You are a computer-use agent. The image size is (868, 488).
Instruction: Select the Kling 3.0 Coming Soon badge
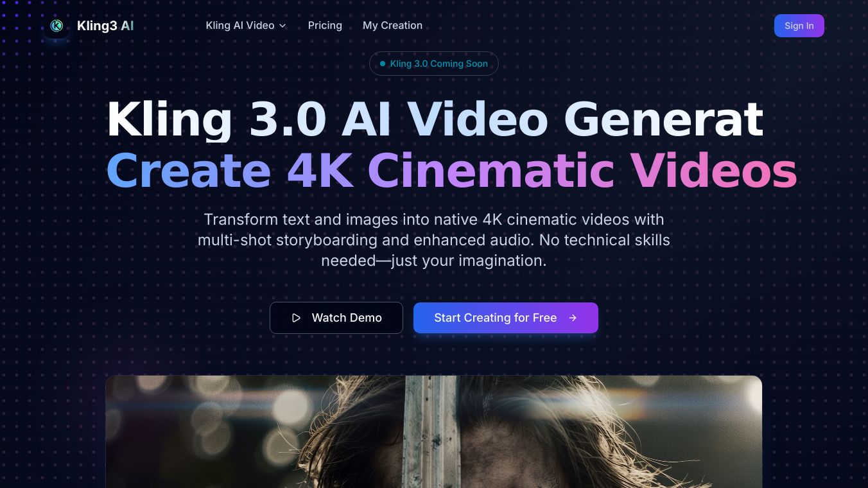tap(434, 64)
